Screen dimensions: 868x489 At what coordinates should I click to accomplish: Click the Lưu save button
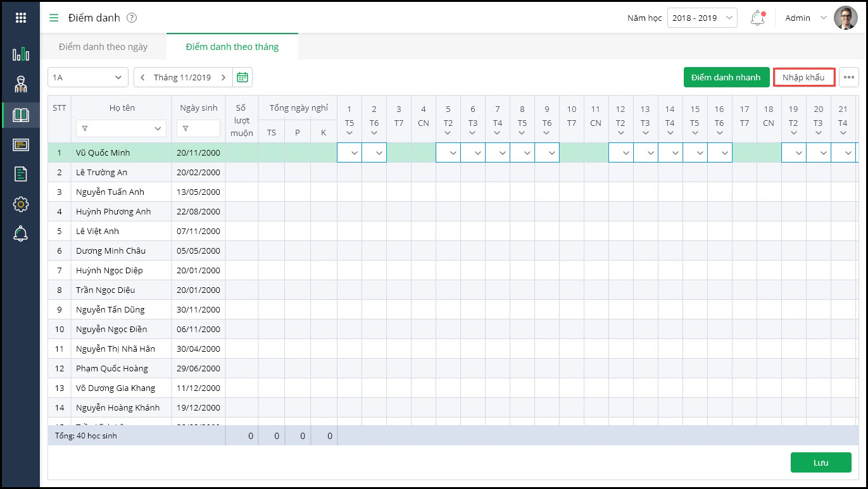[821, 462]
